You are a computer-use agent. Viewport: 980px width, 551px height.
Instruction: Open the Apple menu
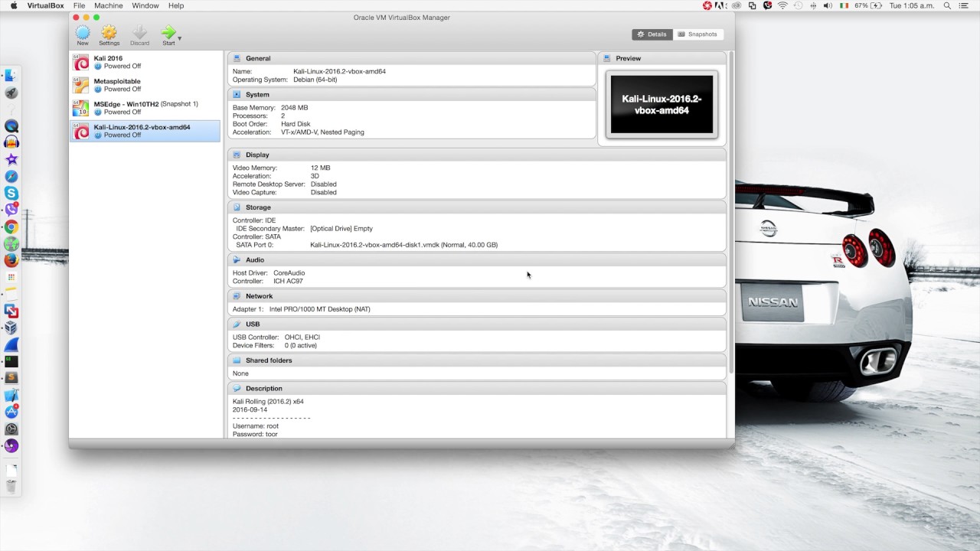[13, 5]
